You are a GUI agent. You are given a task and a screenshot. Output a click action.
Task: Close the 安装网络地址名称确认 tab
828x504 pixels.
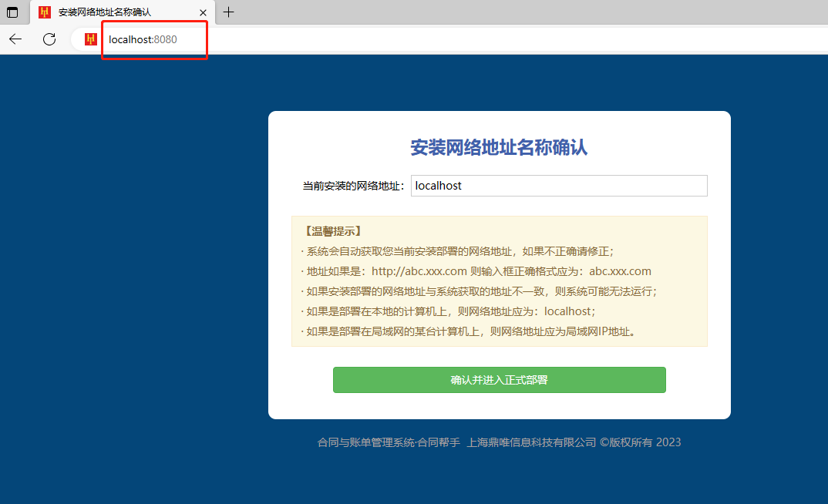[x=203, y=12]
